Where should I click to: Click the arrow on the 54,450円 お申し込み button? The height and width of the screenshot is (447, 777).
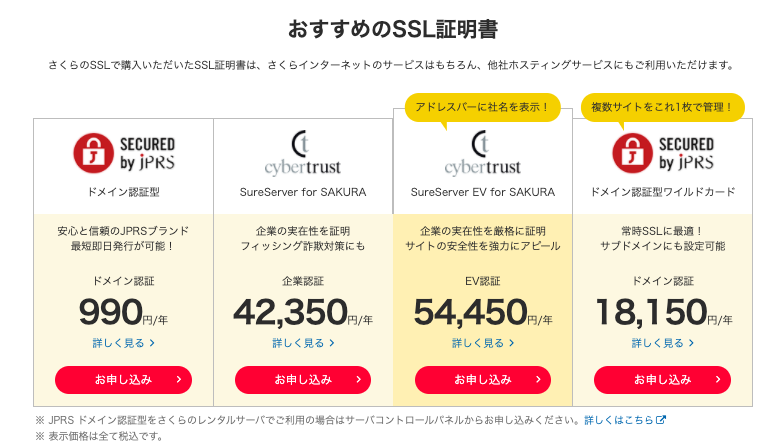pyautogui.click(x=538, y=380)
